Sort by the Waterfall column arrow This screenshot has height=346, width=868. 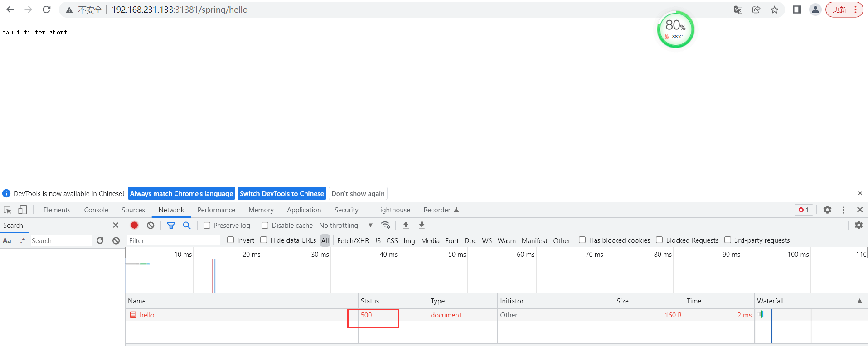click(859, 301)
